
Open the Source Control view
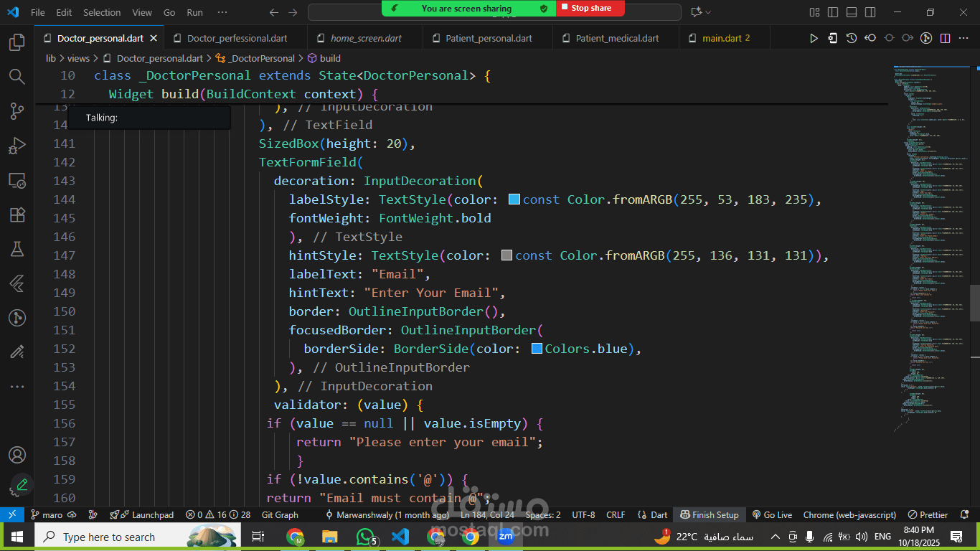[17, 111]
